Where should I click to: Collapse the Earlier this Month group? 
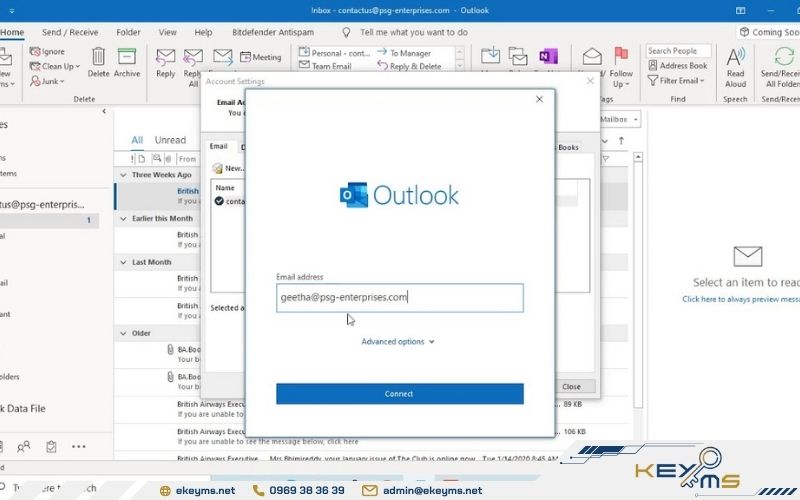pos(123,218)
